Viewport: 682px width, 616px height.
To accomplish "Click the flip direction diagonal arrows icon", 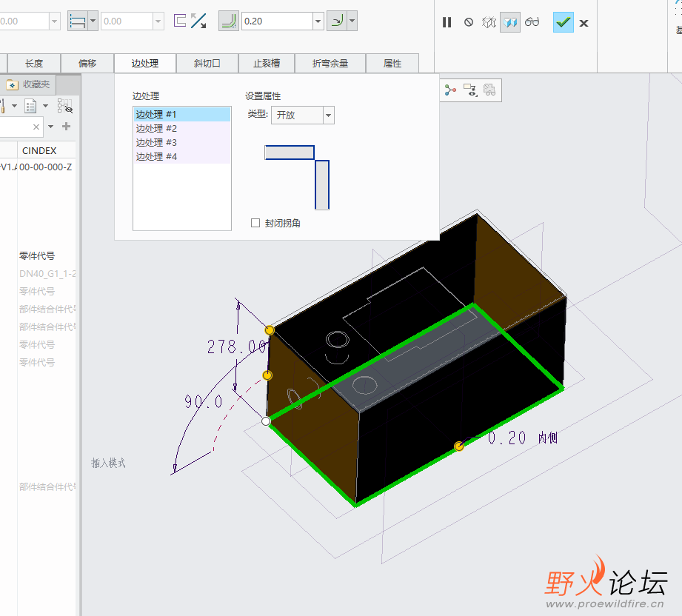I will (198, 21).
